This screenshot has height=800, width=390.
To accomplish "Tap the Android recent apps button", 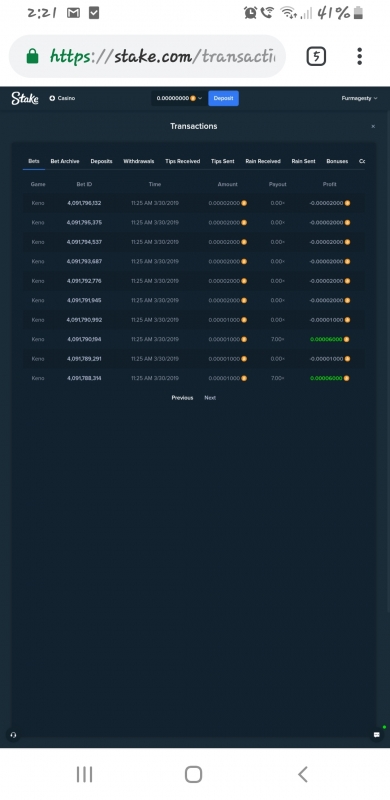I will click(84, 774).
